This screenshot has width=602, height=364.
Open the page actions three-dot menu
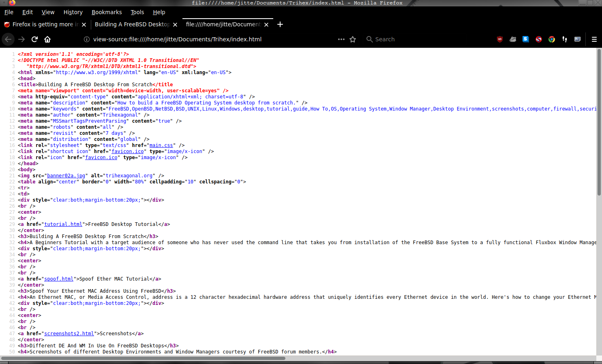(x=341, y=39)
